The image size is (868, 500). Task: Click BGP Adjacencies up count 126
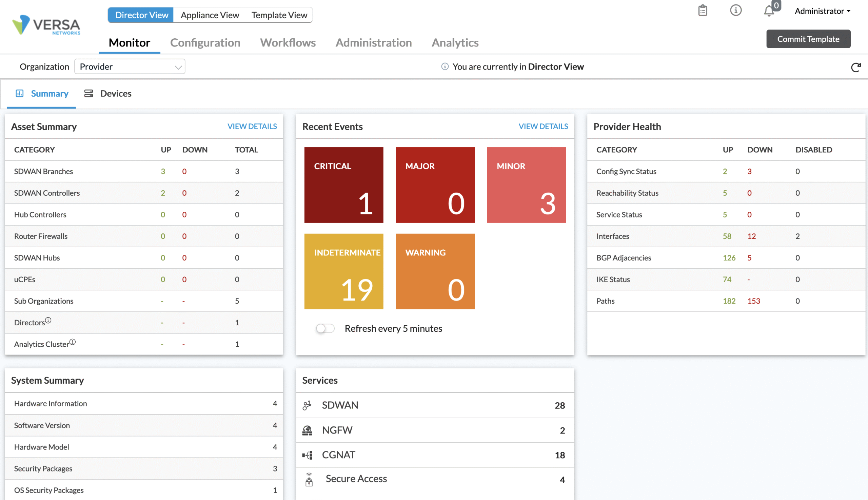[729, 258]
